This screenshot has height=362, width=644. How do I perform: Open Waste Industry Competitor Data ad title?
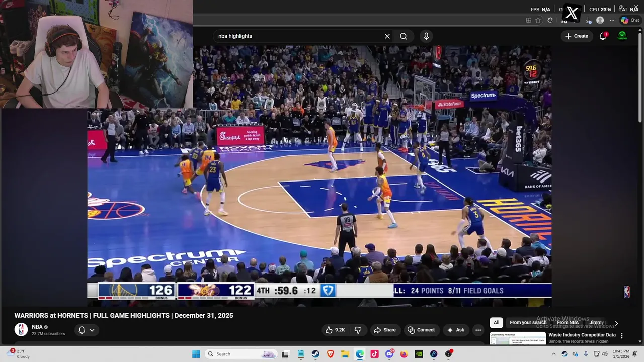click(x=582, y=335)
